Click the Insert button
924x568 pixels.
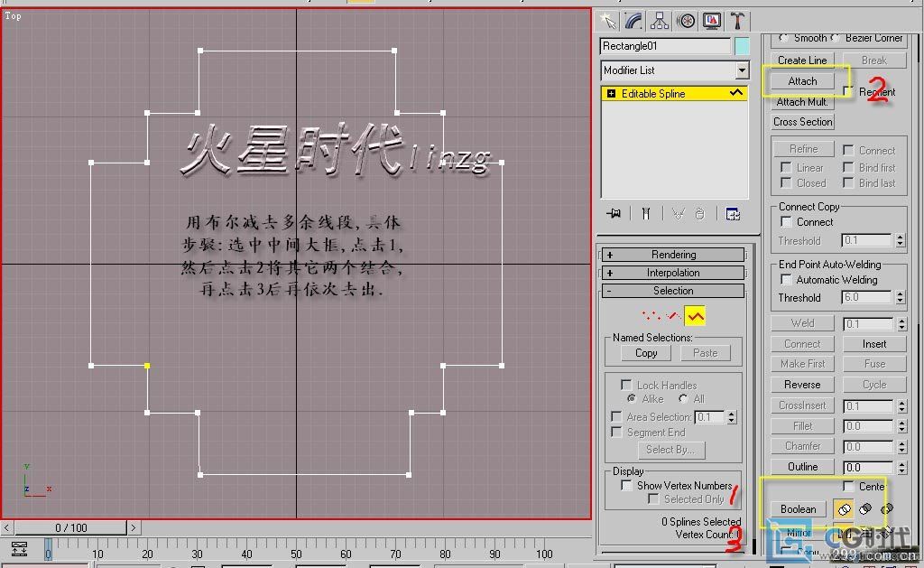click(x=874, y=344)
